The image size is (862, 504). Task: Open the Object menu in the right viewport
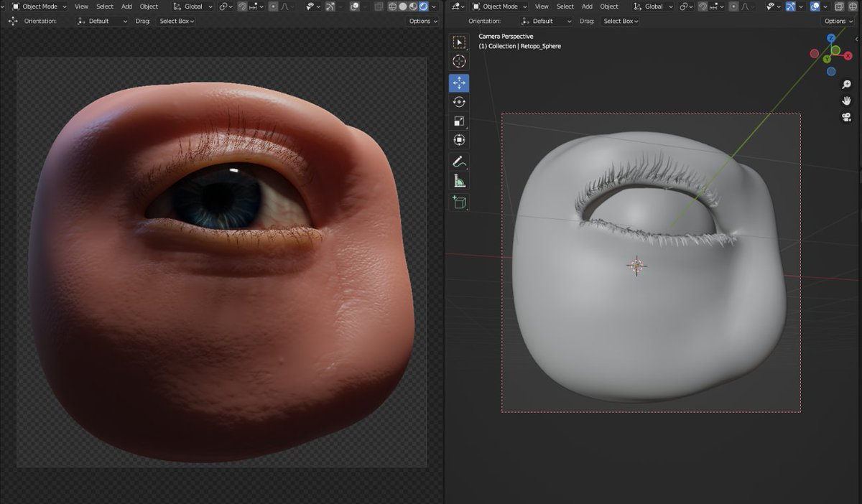[609, 6]
